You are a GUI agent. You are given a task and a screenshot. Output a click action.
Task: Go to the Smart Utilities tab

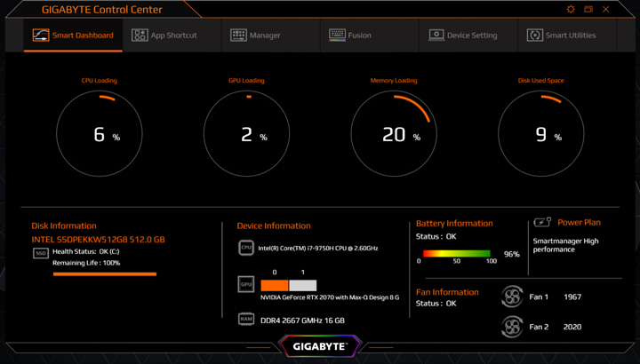click(567, 36)
